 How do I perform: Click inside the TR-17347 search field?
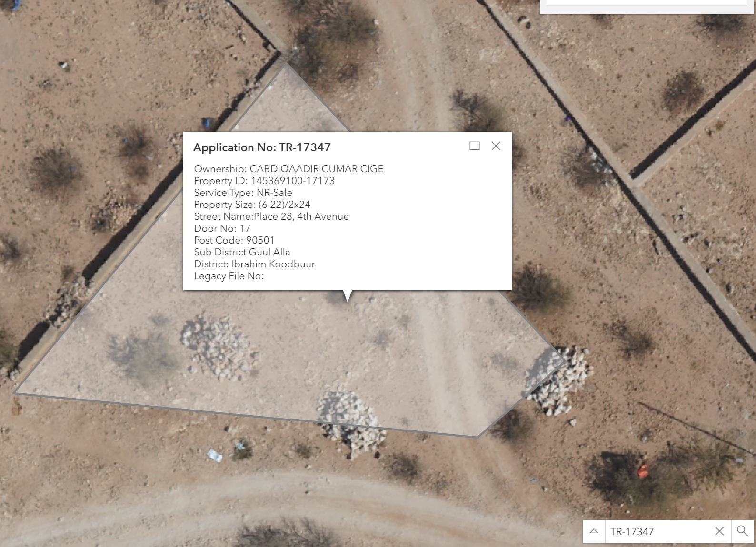[659, 531]
